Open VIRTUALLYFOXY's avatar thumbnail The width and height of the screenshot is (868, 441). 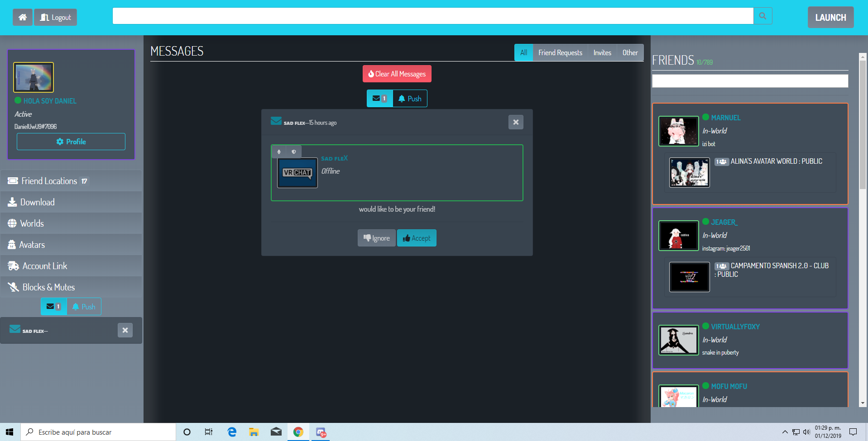point(679,340)
